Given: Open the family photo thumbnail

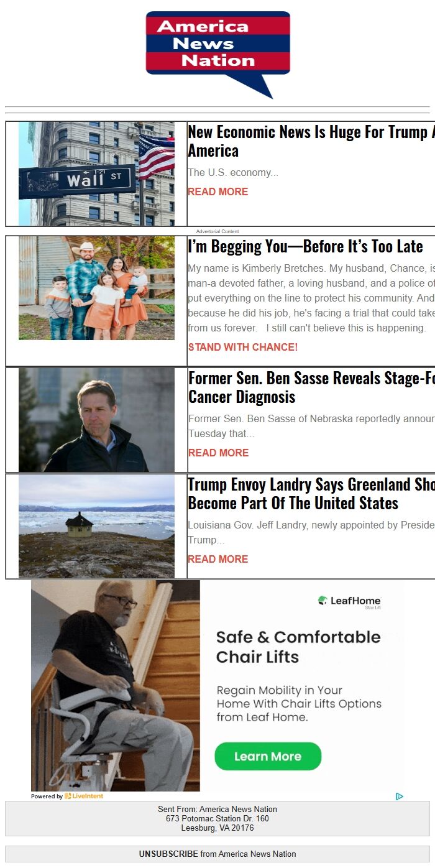Looking at the screenshot, I should coord(96,288).
